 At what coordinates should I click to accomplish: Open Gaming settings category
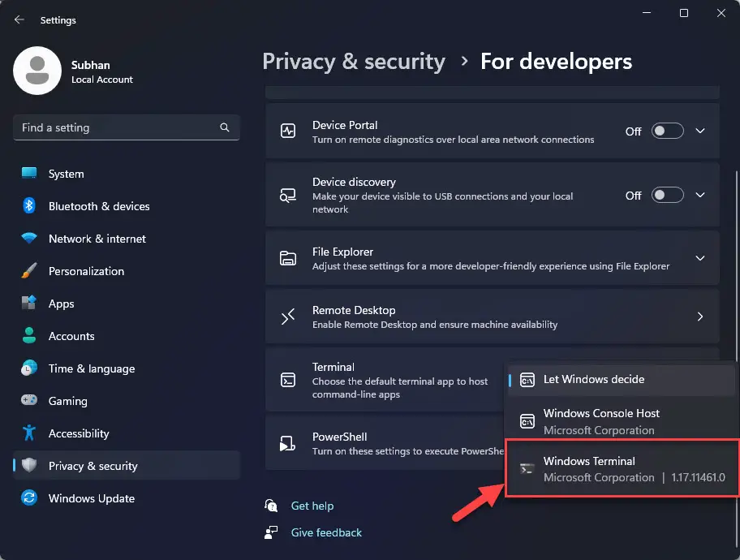click(x=127, y=401)
